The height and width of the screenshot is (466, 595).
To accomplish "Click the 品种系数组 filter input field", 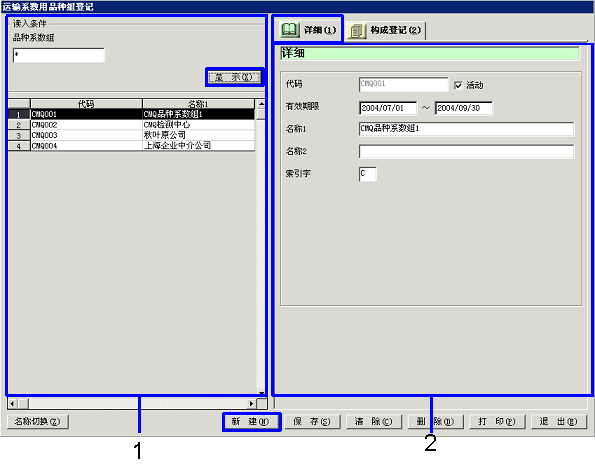I will (x=59, y=55).
